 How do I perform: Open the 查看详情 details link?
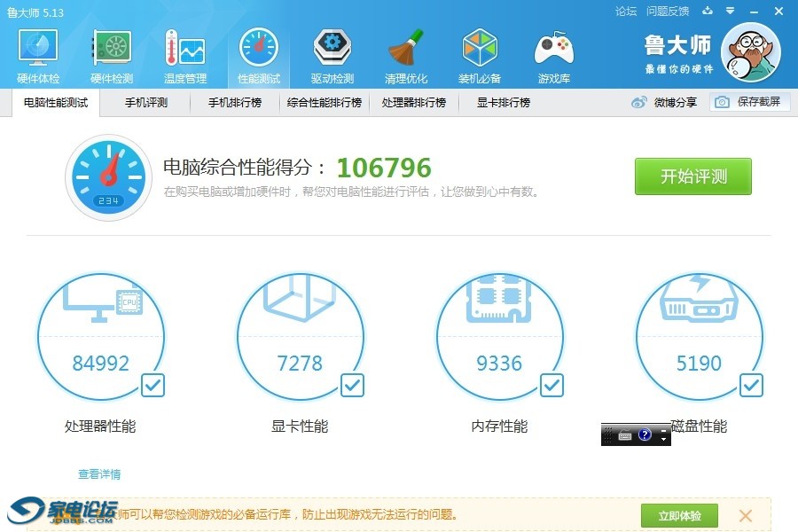tap(99, 474)
